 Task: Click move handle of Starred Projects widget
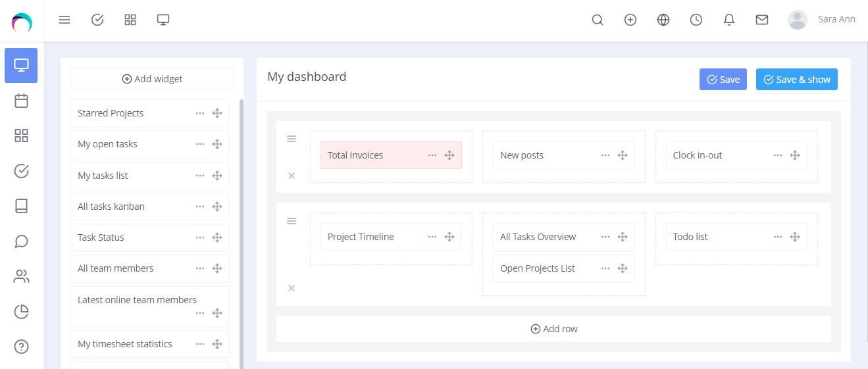click(217, 113)
